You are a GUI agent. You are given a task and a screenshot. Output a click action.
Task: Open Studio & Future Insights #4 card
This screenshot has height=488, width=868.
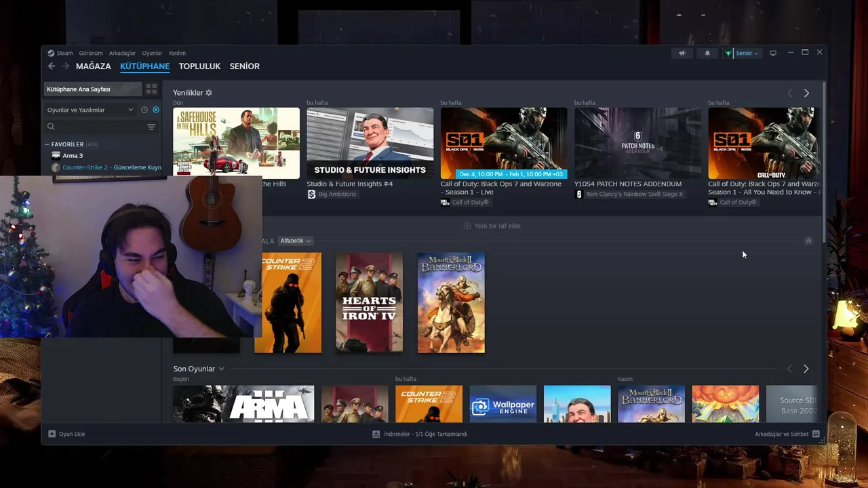point(370,143)
